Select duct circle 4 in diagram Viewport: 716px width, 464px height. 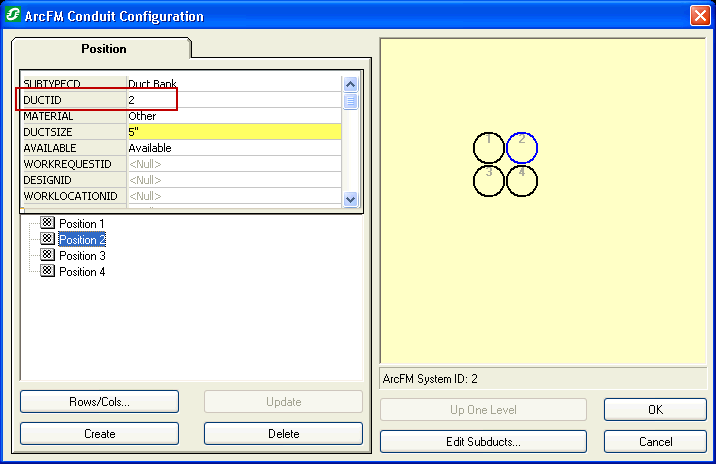coord(522,181)
